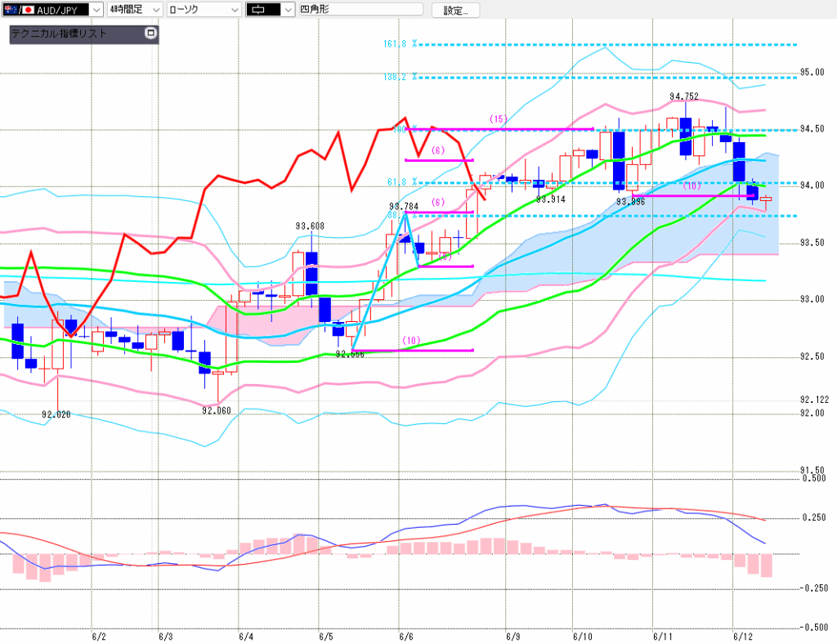The height and width of the screenshot is (644, 837).
Task: Click the 92.122 axis price marker
Action: pos(815,400)
